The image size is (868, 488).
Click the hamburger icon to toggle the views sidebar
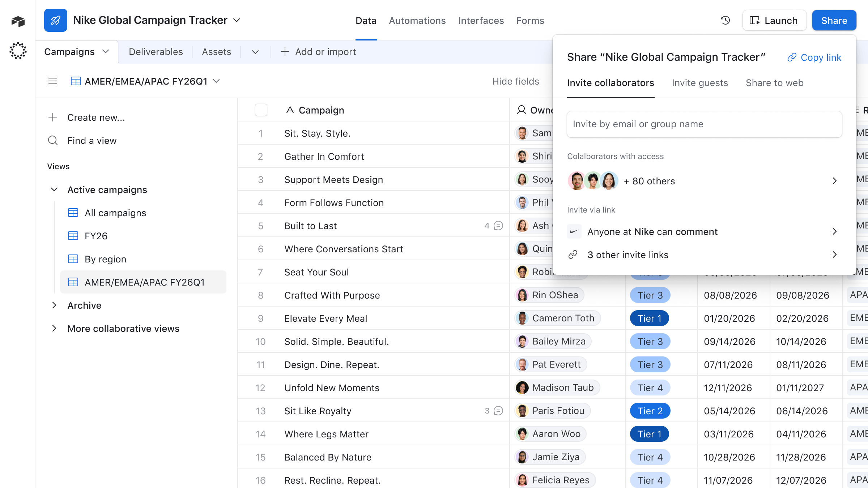tap(53, 81)
